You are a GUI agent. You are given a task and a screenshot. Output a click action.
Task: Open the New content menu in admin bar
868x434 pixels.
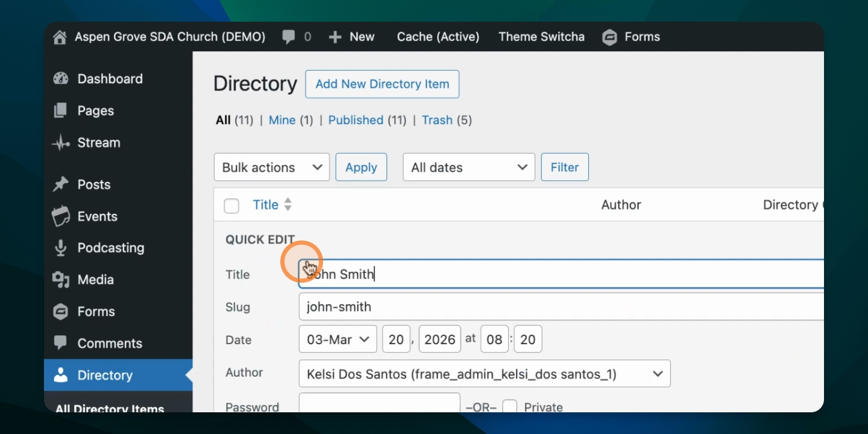[x=362, y=37]
